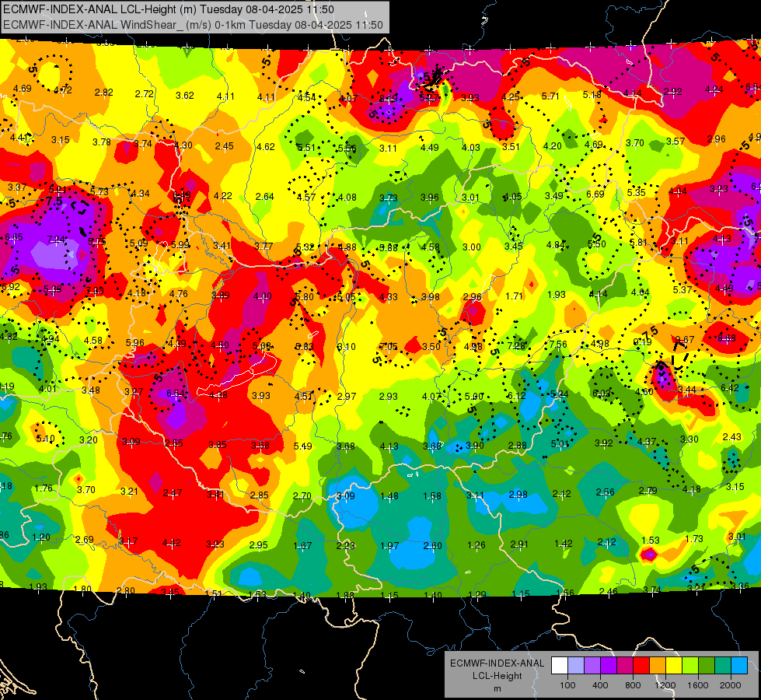Click the grid value 5.49
Image resolution: width=761 pixels, height=700 pixels.
pos(303,446)
